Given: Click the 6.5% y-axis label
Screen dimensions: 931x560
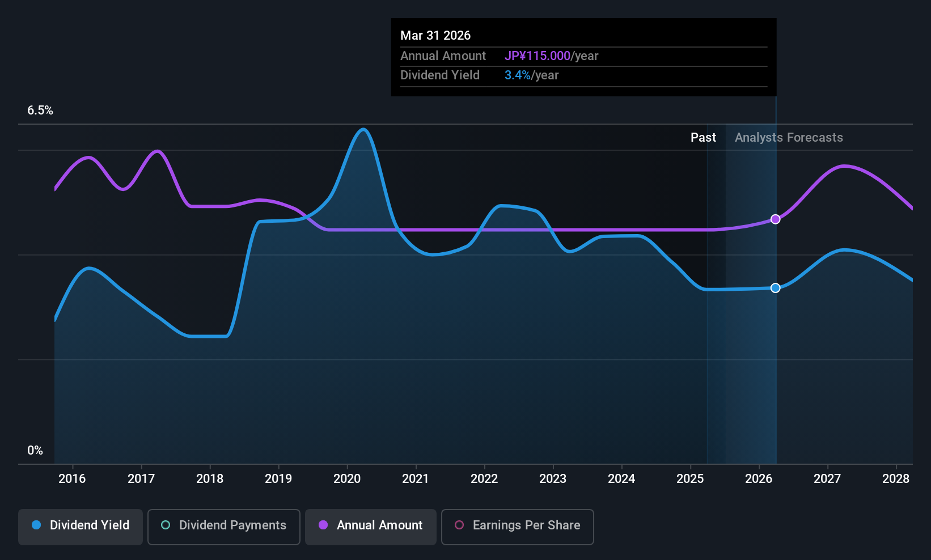Looking at the screenshot, I should click(x=40, y=111).
